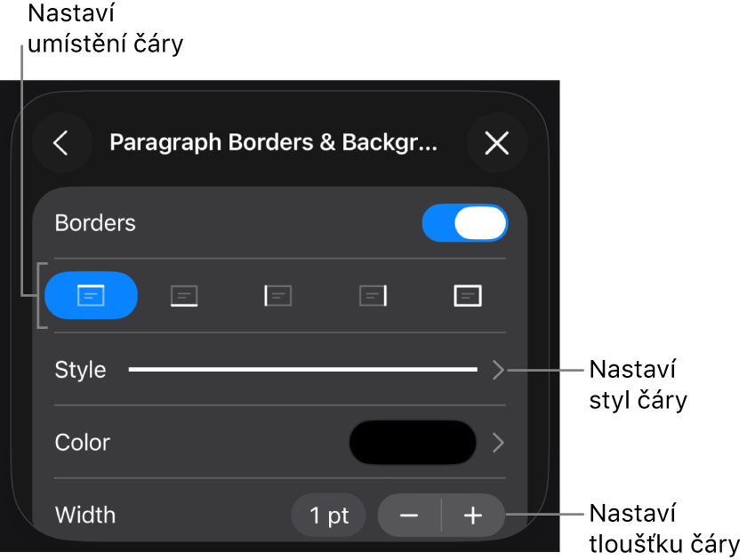
Task: Decrease line width with minus button
Action: (x=409, y=516)
